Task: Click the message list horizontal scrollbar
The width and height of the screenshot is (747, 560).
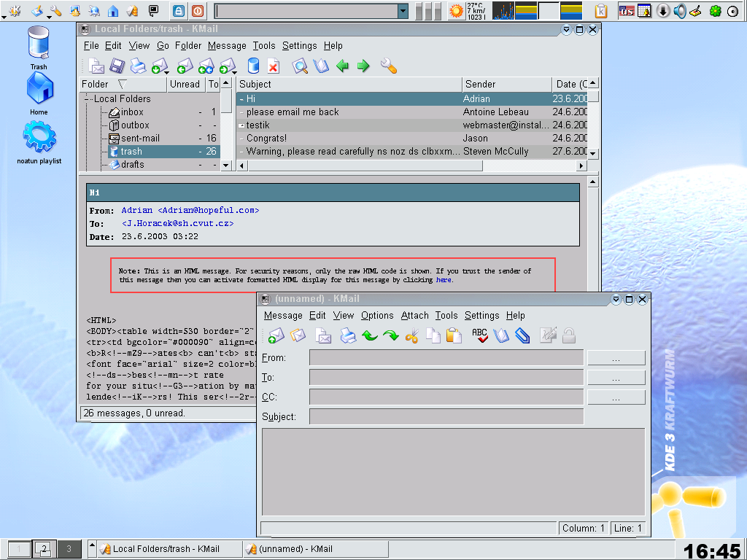Action: point(365,166)
